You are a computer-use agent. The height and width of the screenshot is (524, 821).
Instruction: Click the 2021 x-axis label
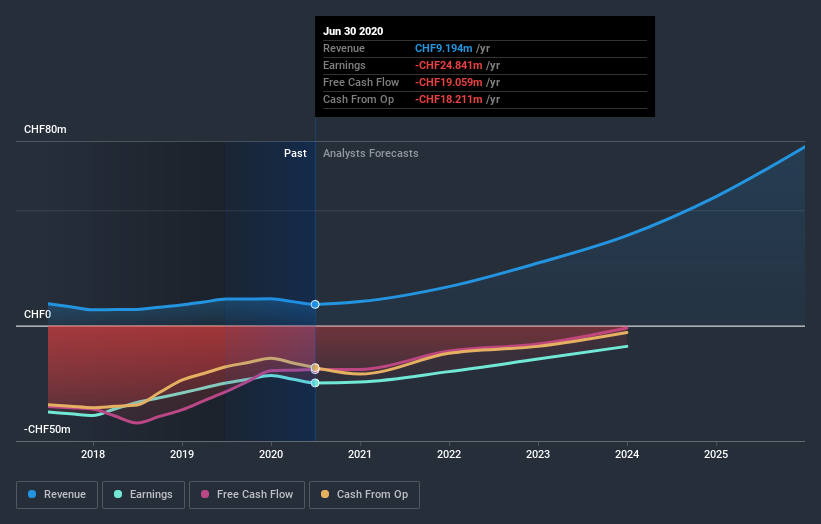click(360, 454)
